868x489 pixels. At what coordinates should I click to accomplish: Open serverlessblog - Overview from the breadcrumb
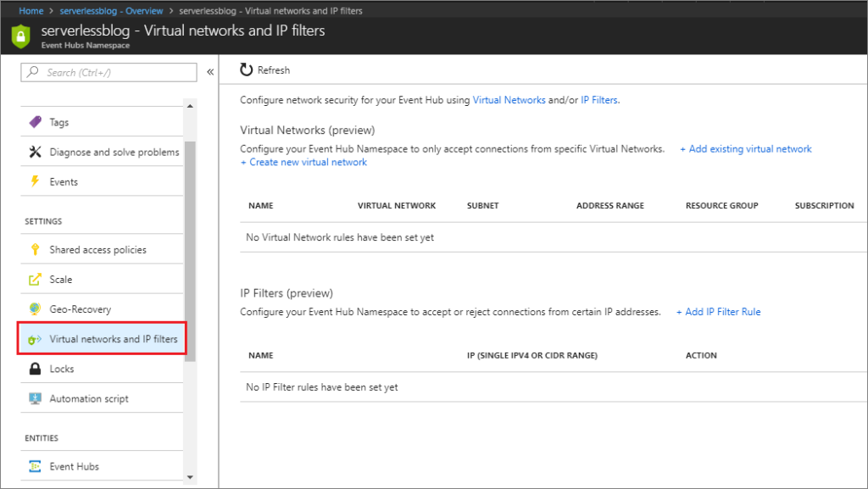[111, 10]
